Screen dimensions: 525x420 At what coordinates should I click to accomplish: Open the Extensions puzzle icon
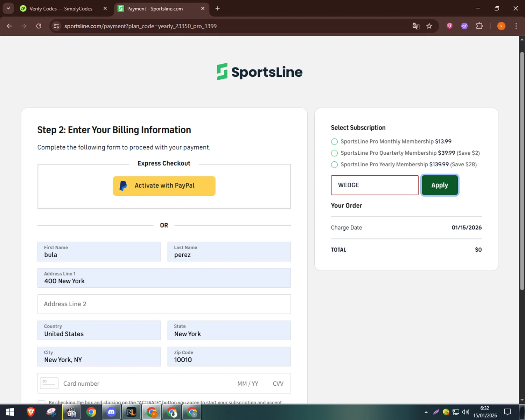(x=479, y=26)
